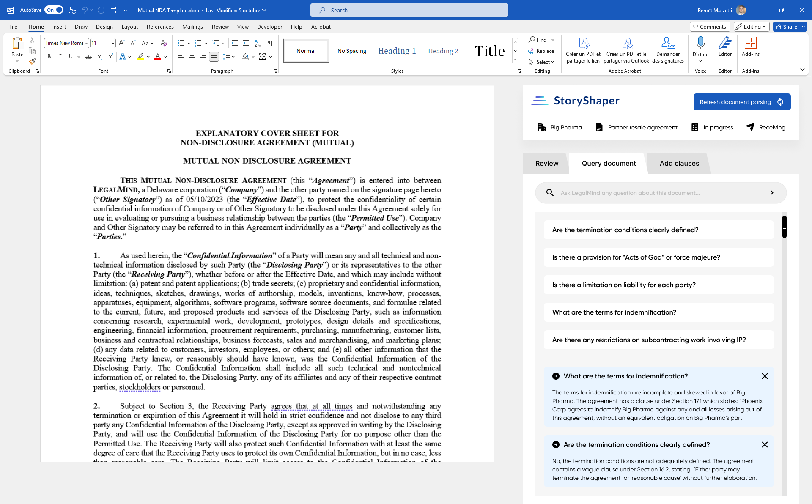Decrease font size with shrink icon

click(x=133, y=43)
